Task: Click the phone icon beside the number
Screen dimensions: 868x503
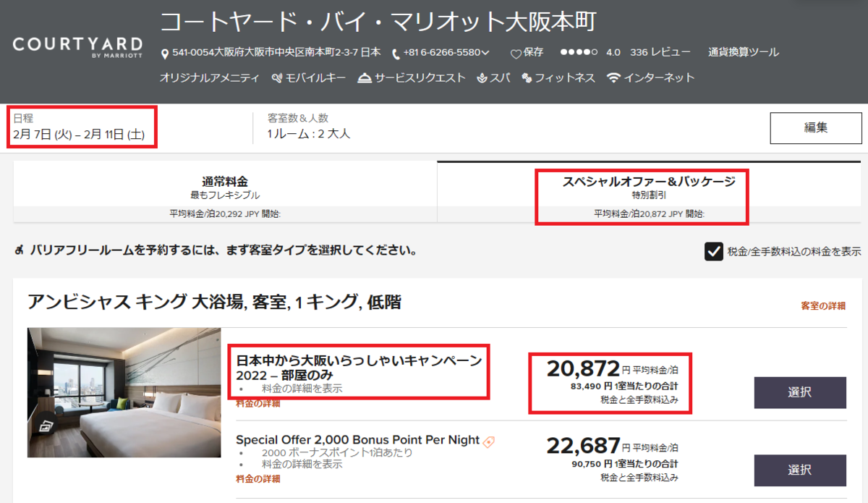Action: pos(396,54)
